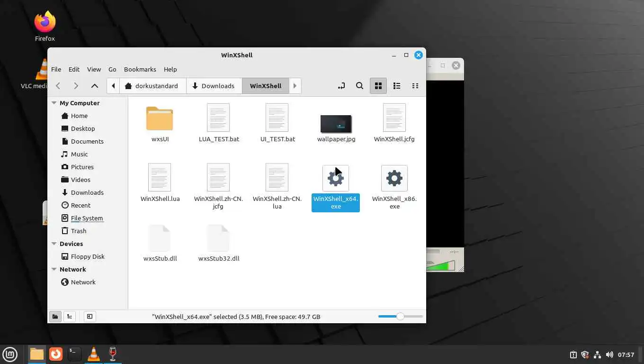This screenshot has height=364, width=644.
Task: Go back with the back arrow
Action: (x=58, y=86)
